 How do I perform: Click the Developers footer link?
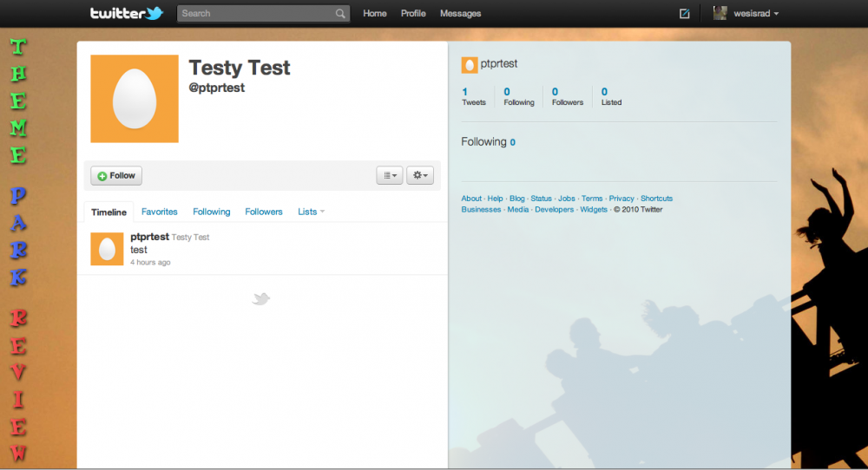point(554,210)
